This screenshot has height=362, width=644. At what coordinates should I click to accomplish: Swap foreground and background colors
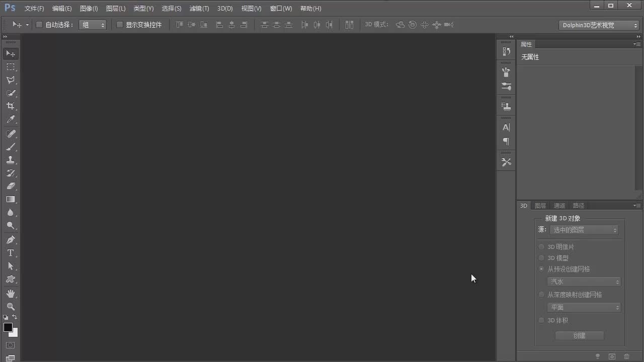15,317
